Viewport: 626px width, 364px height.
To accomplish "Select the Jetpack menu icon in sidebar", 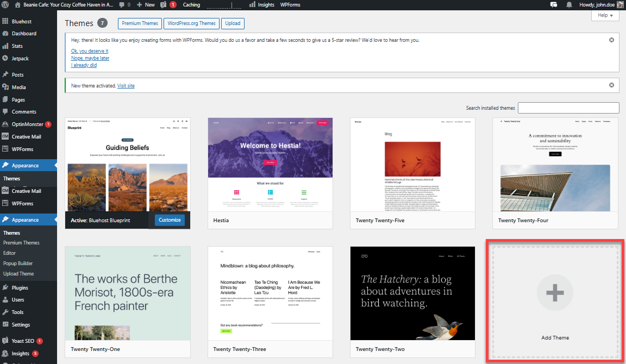I will [x=7, y=58].
